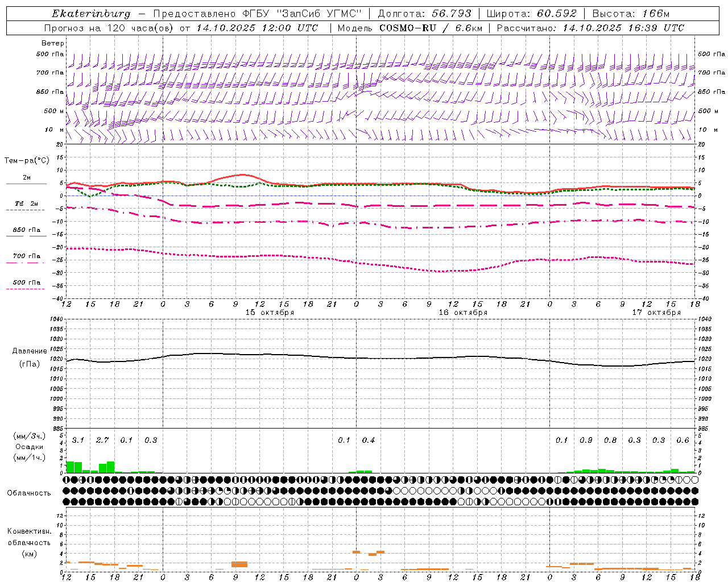Click the 'Ветер' wind panel label
The height and width of the screenshot is (582, 728).
[x=53, y=43]
